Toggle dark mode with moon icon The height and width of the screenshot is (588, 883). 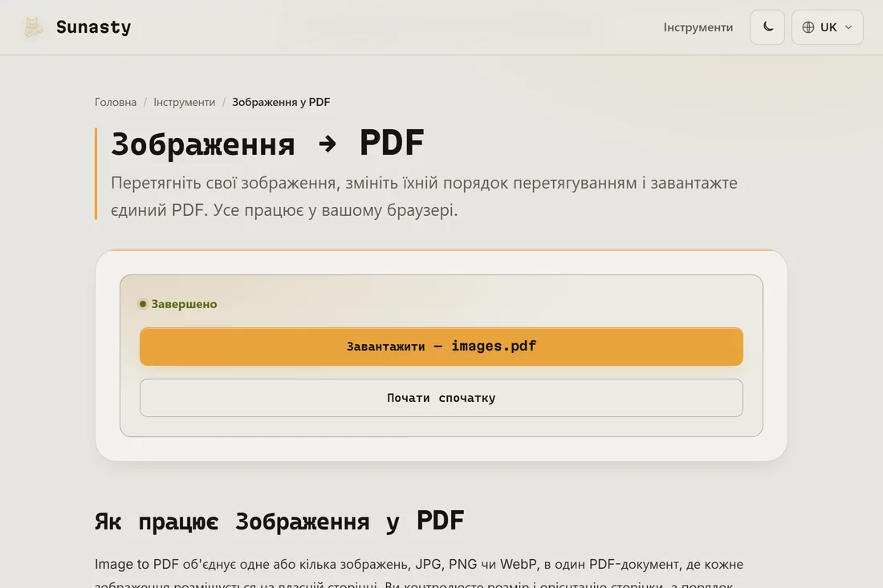coord(767,27)
